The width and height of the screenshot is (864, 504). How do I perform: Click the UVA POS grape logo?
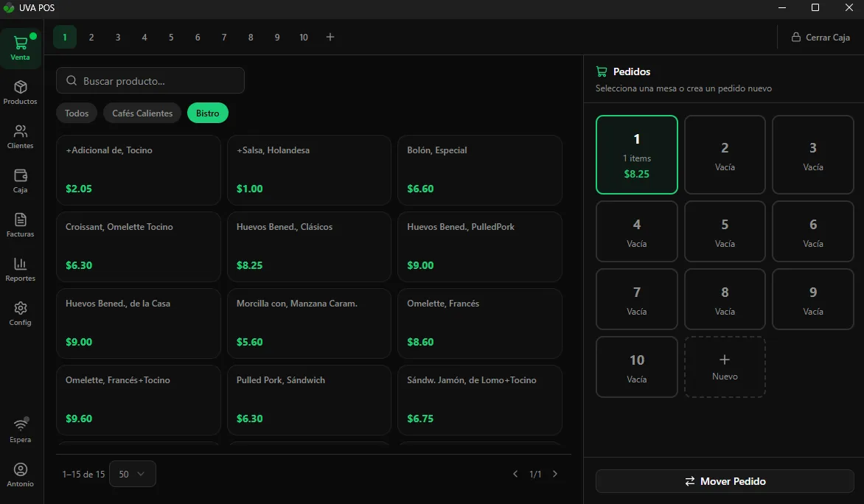pyautogui.click(x=9, y=7)
